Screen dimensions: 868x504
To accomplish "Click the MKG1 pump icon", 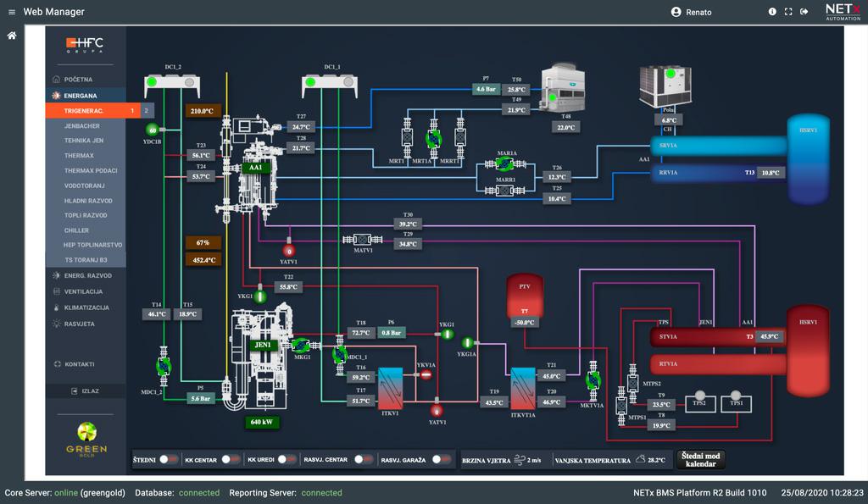I will (x=300, y=345).
